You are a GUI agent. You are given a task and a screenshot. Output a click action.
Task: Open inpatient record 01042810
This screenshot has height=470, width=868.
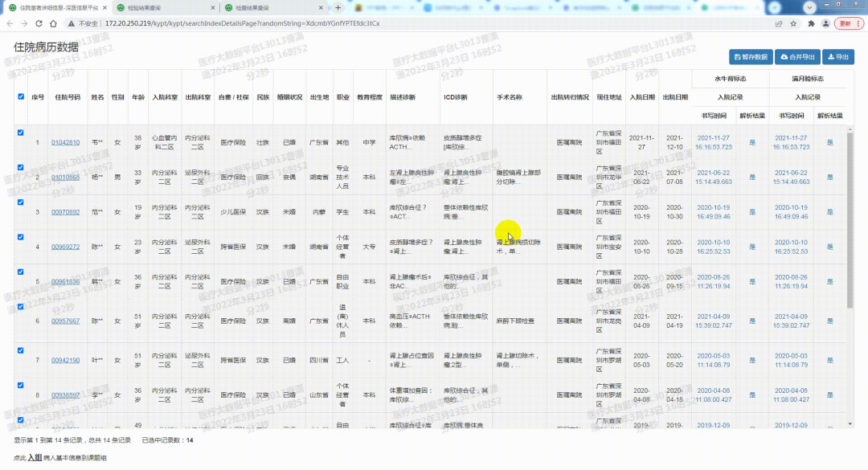tap(65, 142)
